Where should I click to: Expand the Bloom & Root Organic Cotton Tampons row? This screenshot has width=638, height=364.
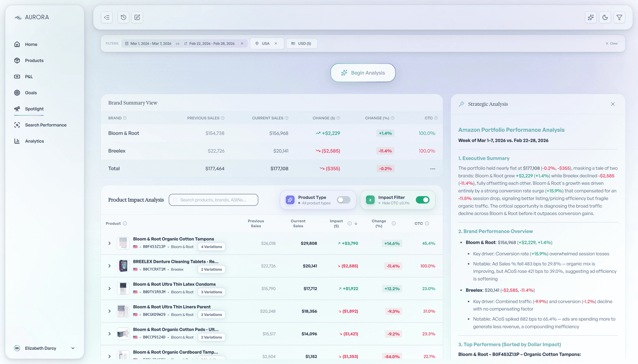(x=109, y=243)
